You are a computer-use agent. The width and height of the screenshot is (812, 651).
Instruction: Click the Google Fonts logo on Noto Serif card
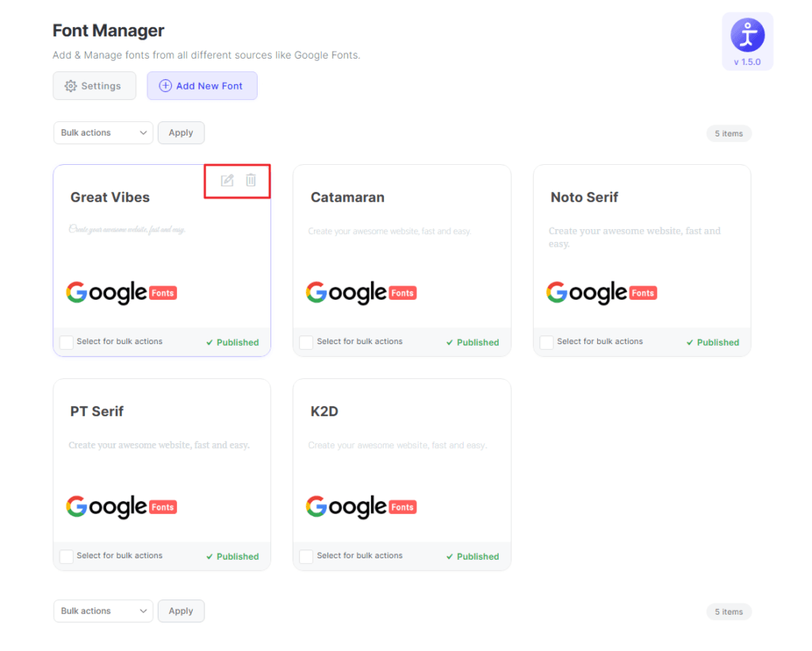[601, 293]
